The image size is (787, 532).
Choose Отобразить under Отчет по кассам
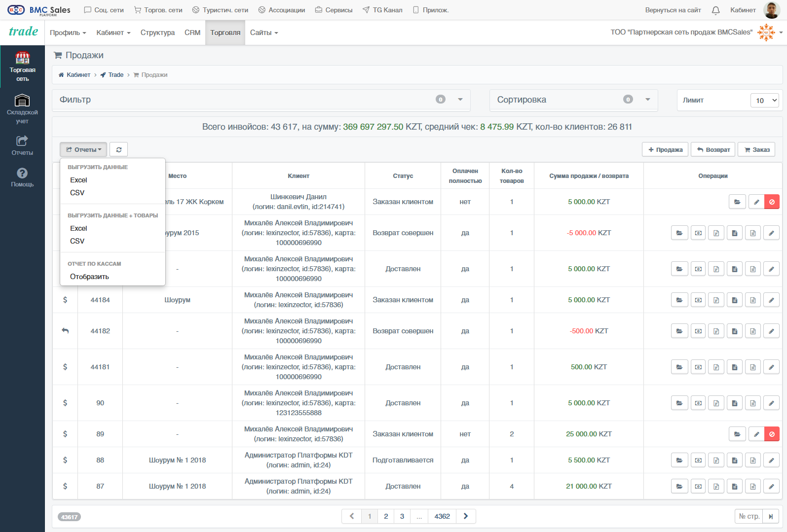click(89, 277)
